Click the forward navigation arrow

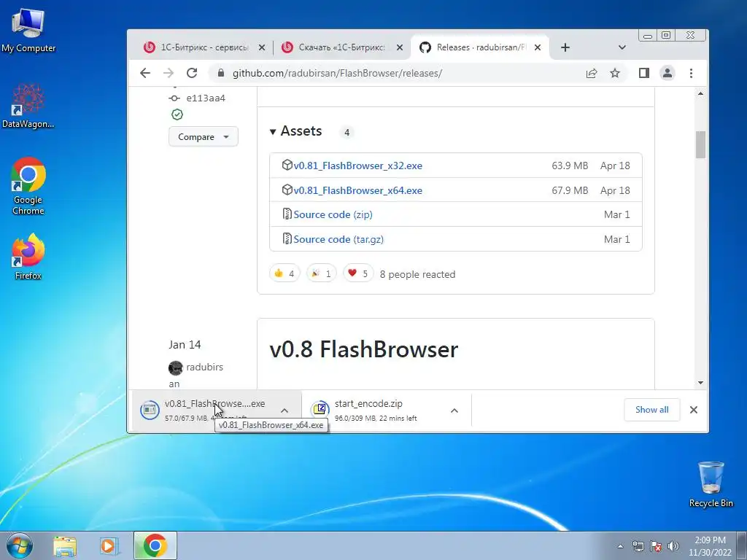[x=169, y=73]
